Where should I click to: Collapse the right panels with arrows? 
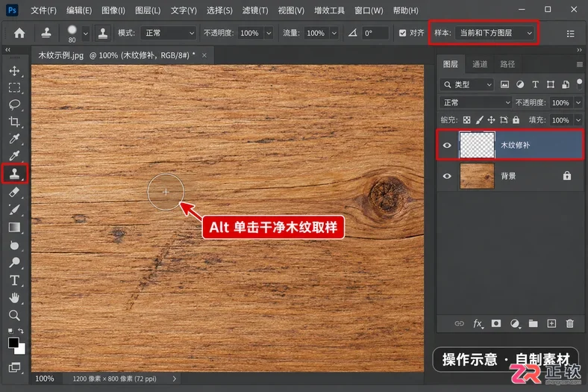point(579,49)
